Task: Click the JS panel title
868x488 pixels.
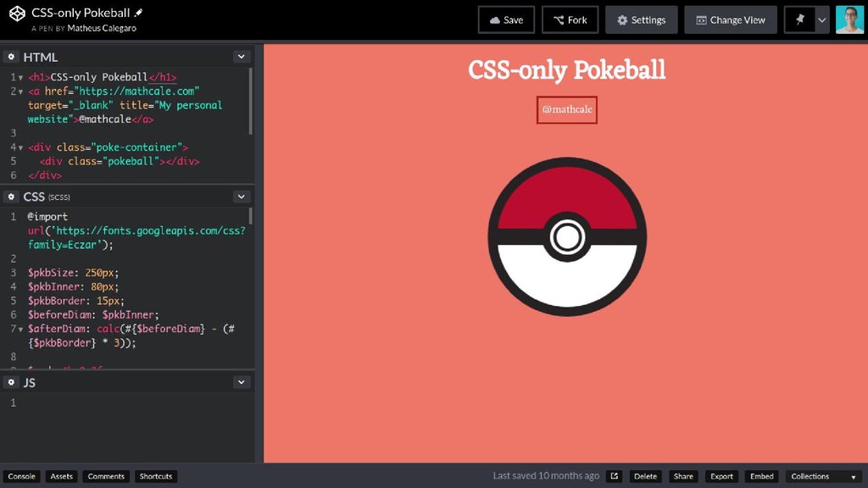Action: (x=30, y=382)
